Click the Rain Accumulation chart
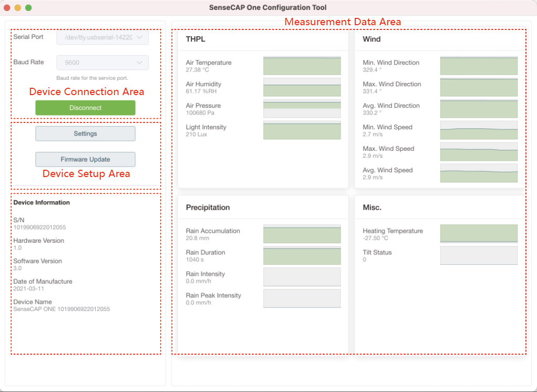 coord(302,234)
